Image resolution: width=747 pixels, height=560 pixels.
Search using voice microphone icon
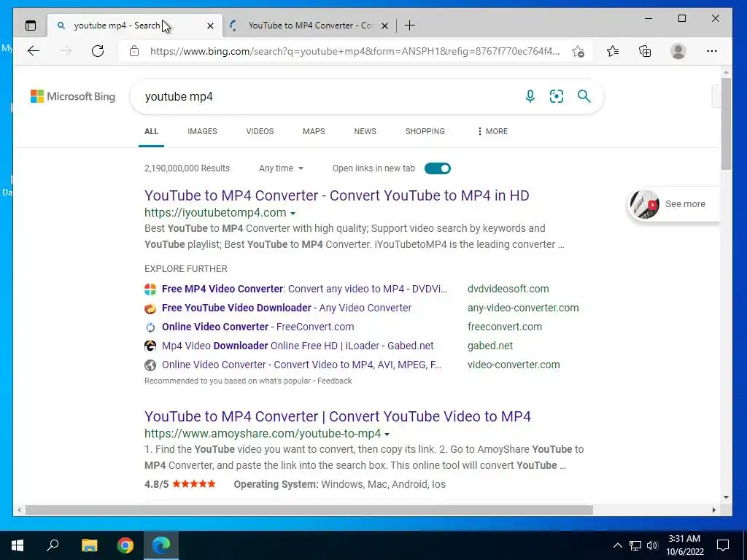click(x=530, y=96)
